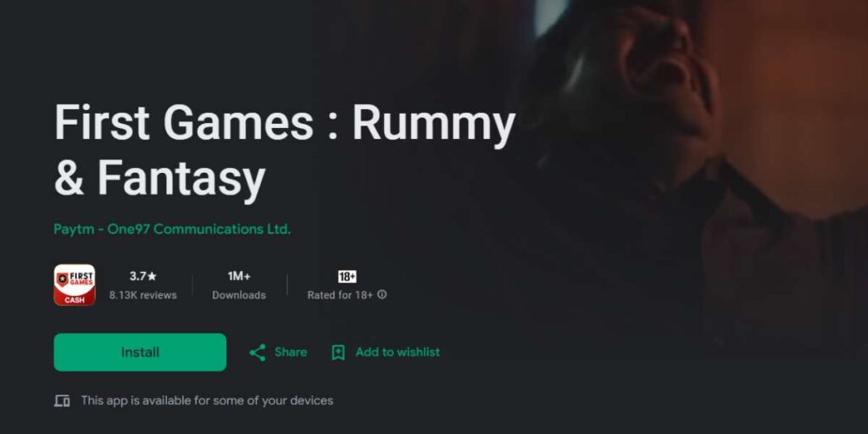
Task: Click the Rated for 18+ label
Action: click(x=341, y=295)
